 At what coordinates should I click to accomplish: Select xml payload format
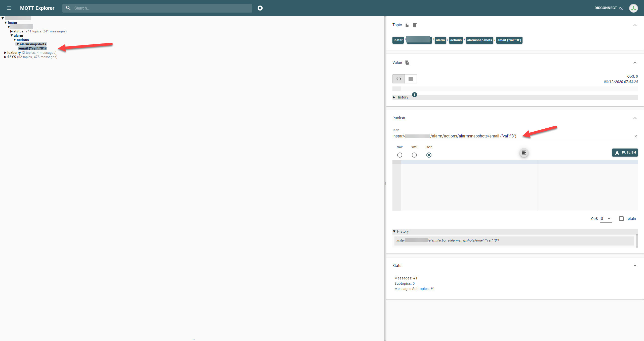[414, 155]
